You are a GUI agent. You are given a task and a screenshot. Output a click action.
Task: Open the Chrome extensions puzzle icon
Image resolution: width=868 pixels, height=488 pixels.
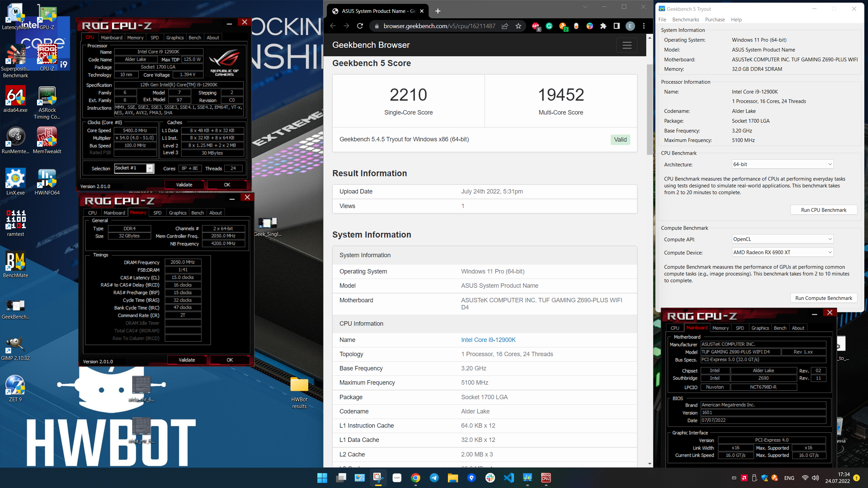(x=603, y=26)
